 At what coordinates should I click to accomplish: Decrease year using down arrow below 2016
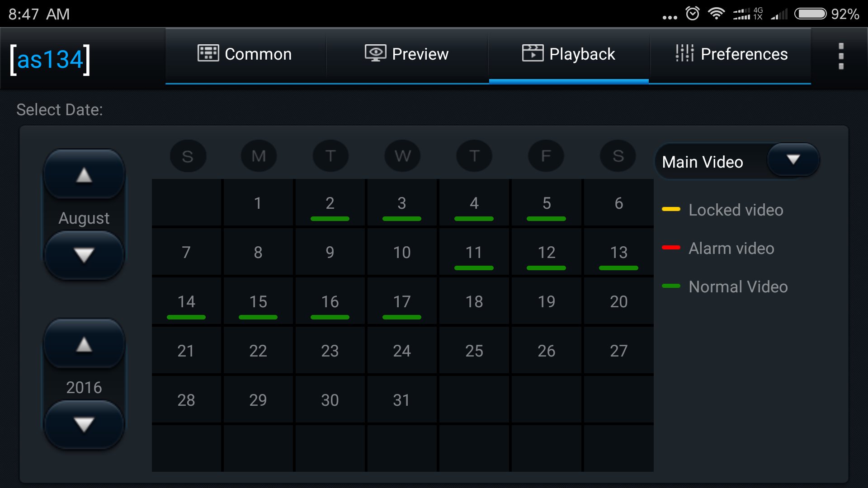point(84,425)
